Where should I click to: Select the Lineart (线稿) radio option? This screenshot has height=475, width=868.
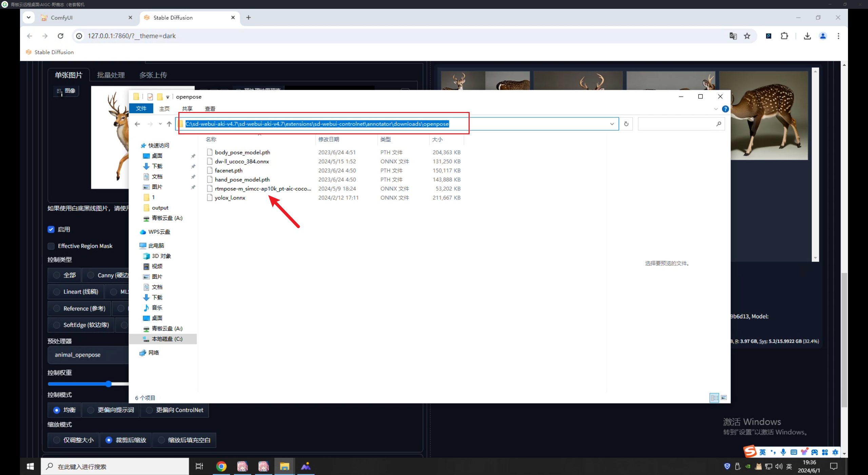coord(57,292)
